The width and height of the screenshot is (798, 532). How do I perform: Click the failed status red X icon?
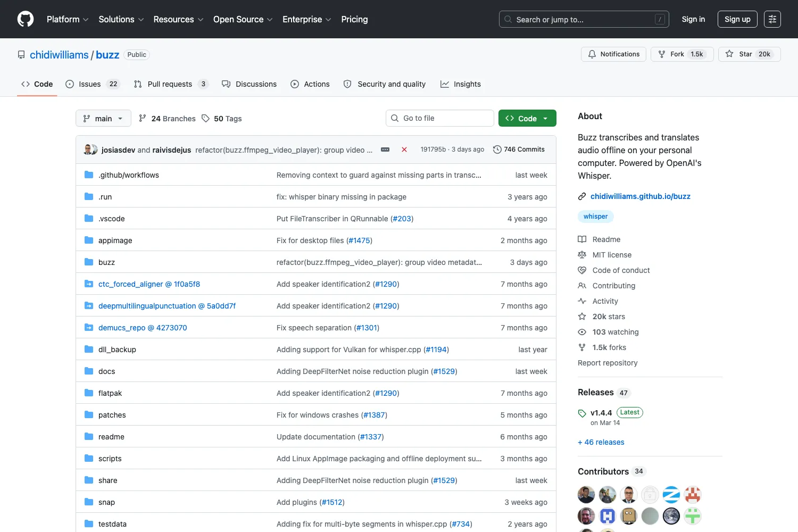[404, 149]
